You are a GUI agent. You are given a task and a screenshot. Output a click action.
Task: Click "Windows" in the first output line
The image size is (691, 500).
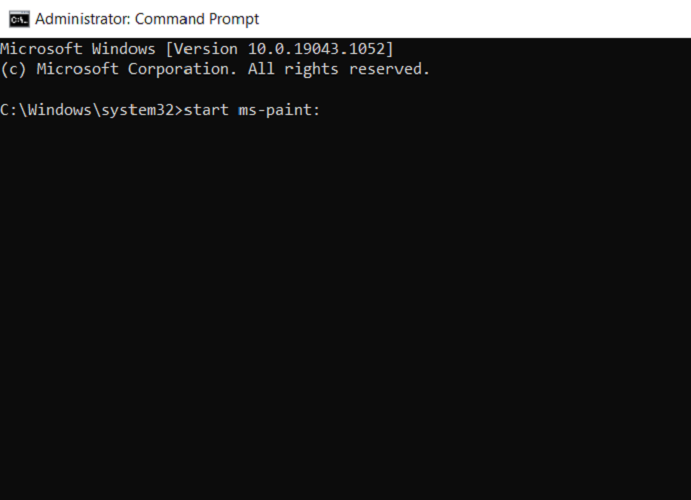(124, 49)
